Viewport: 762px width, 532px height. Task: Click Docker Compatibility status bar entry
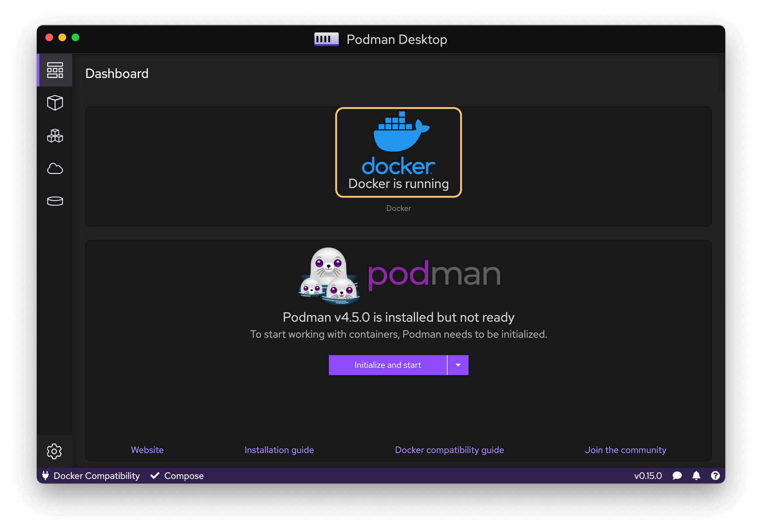90,476
